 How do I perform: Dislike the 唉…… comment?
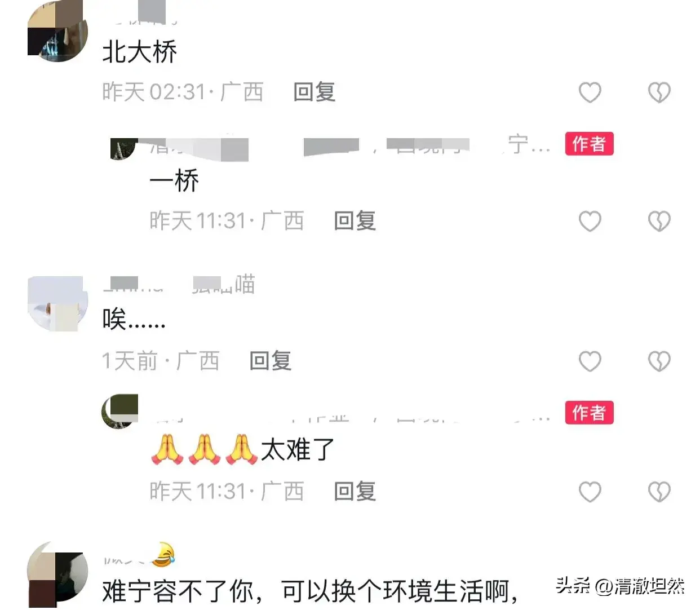tap(659, 361)
